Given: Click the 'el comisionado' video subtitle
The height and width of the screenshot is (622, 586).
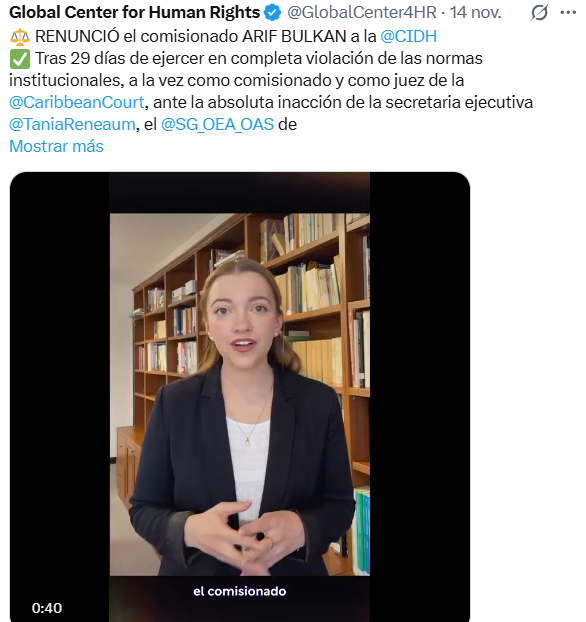Looking at the screenshot, I should (x=239, y=591).
